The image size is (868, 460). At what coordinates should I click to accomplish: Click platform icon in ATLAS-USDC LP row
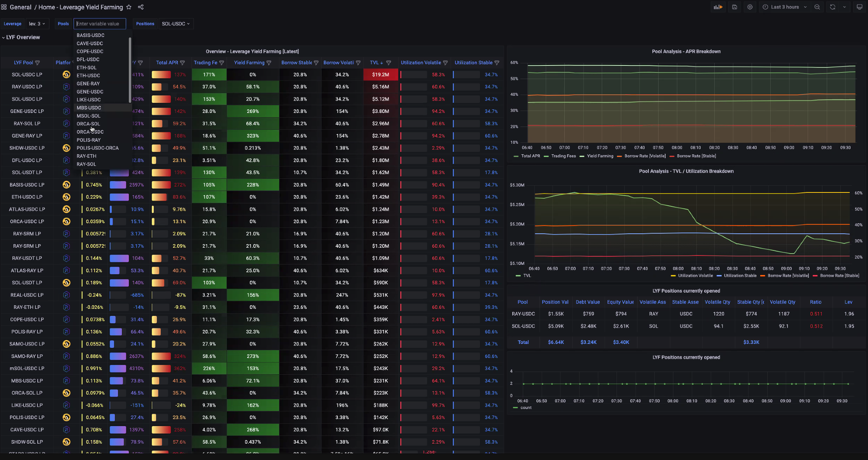pos(67,209)
